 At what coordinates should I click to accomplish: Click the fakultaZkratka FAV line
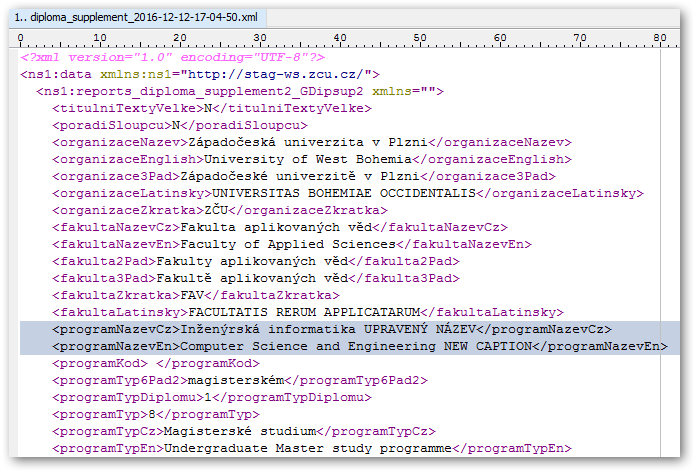tap(196, 295)
